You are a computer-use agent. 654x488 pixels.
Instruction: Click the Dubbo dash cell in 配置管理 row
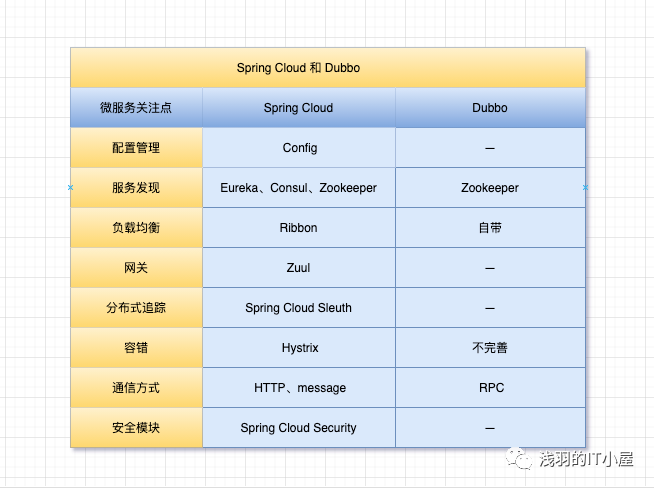(490, 148)
